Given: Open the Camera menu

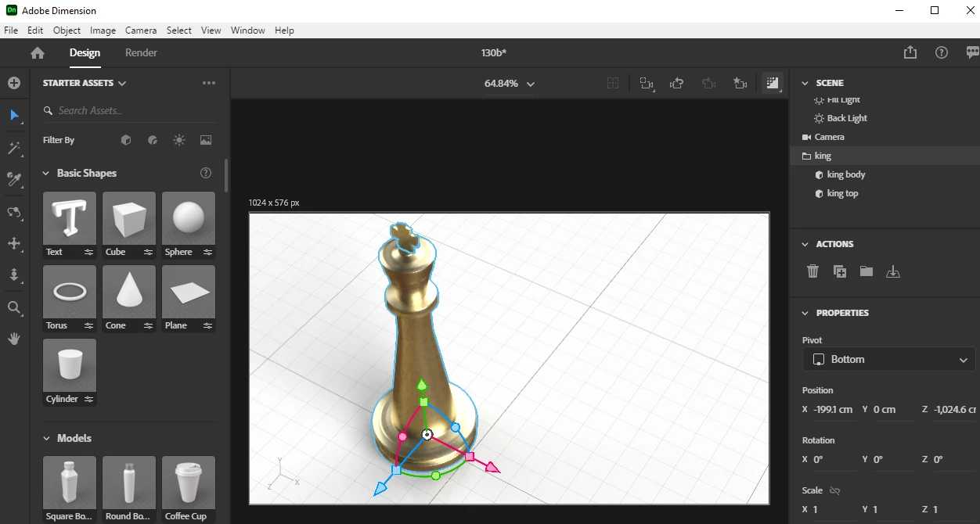Looking at the screenshot, I should point(141,30).
